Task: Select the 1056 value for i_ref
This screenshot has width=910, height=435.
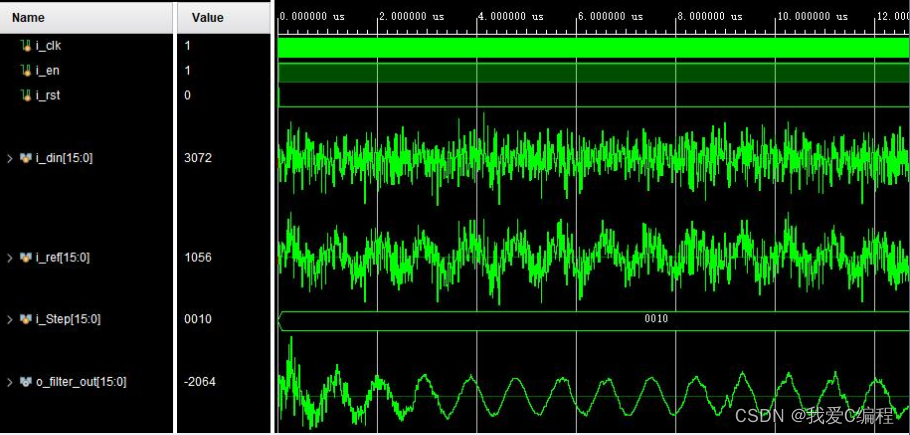Action: [x=199, y=257]
